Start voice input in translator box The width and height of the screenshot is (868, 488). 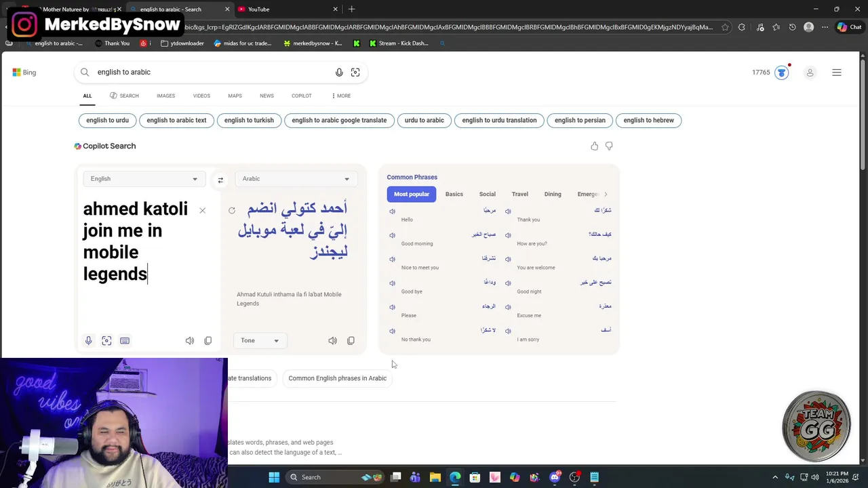tap(88, 340)
